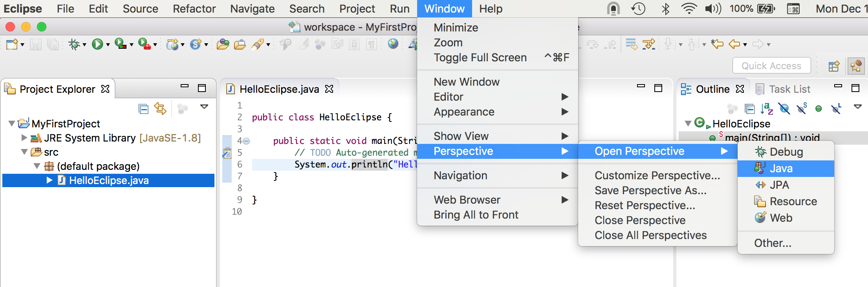Open the Run button dropdown arrow
The height and width of the screenshot is (287, 868).
[108, 45]
